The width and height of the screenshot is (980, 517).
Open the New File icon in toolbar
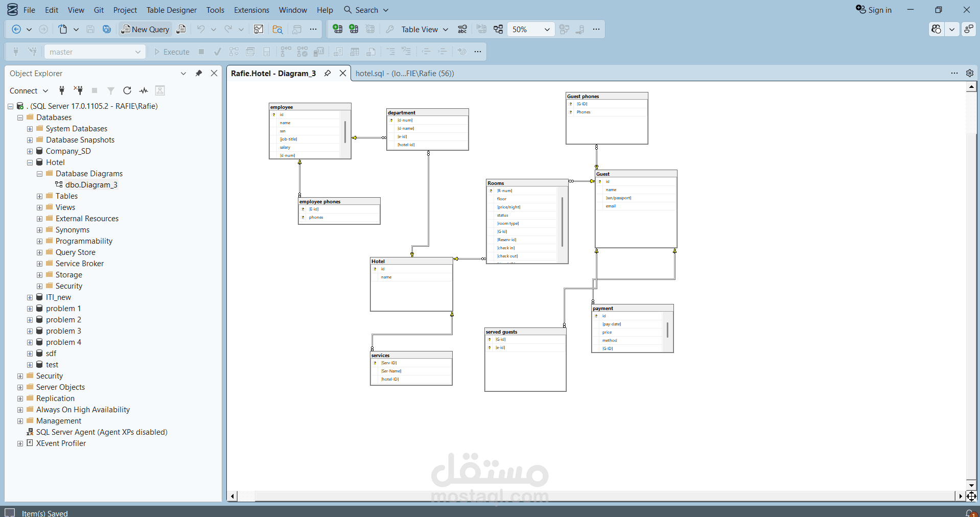coord(62,29)
